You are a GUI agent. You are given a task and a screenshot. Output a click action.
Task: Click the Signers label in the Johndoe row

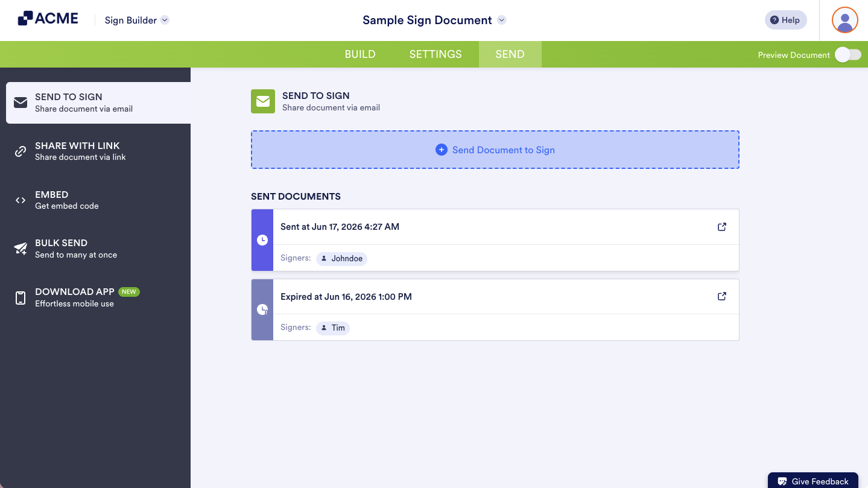(x=296, y=258)
